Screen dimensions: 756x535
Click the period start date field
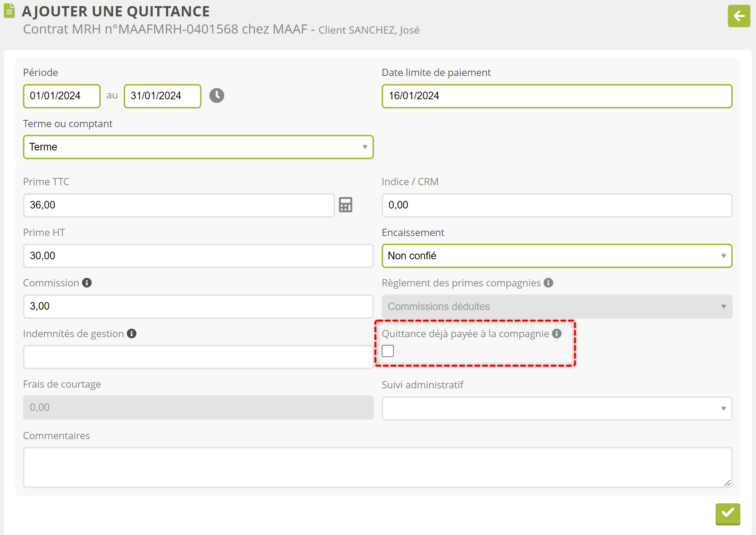point(61,96)
